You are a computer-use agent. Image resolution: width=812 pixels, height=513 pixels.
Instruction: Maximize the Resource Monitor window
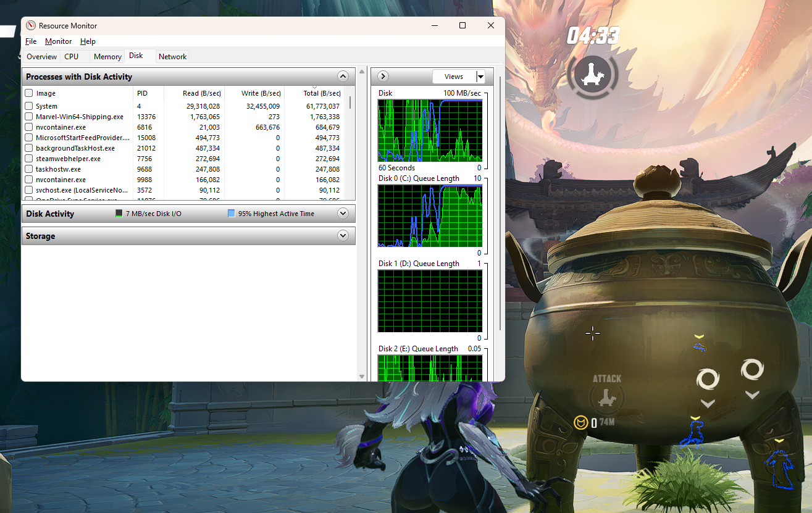click(x=463, y=25)
